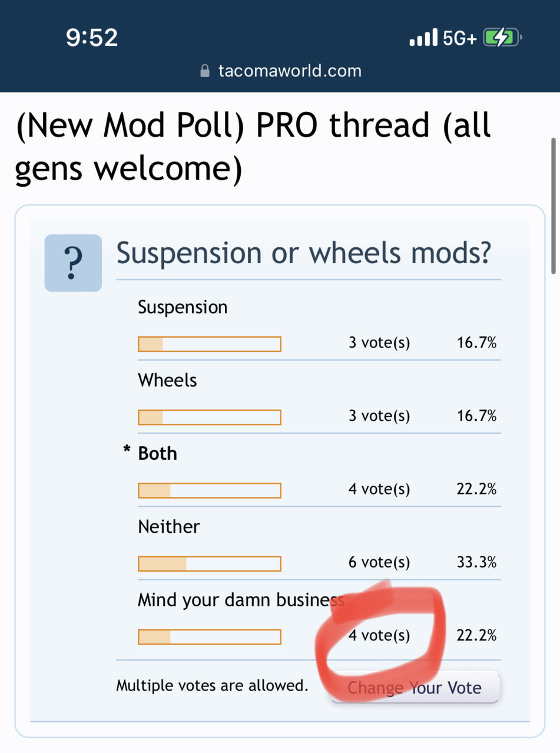Click the bolded Both poll option
Image resolution: width=560 pixels, height=753 pixels.
tap(157, 453)
